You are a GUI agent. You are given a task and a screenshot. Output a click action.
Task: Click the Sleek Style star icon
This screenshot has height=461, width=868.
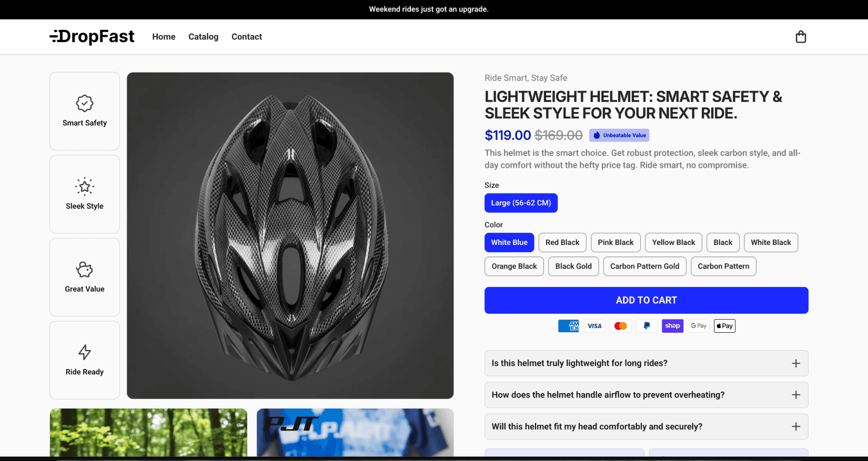coord(84,186)
